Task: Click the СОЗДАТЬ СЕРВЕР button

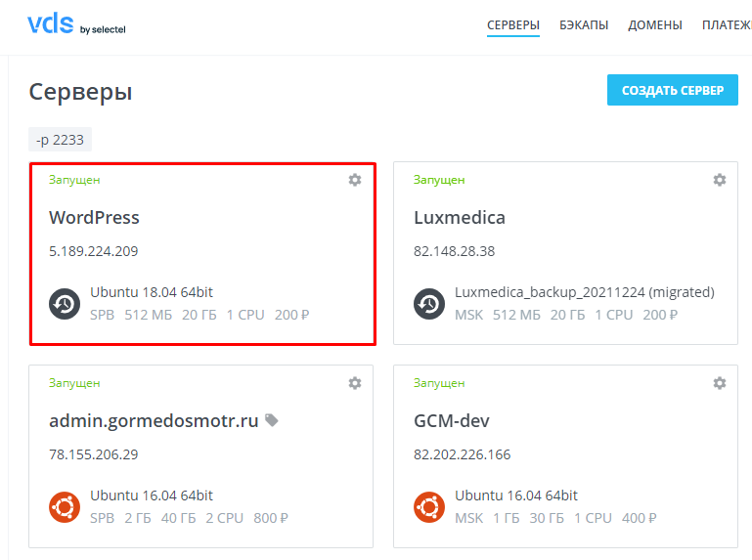Action: coord(673,90)
